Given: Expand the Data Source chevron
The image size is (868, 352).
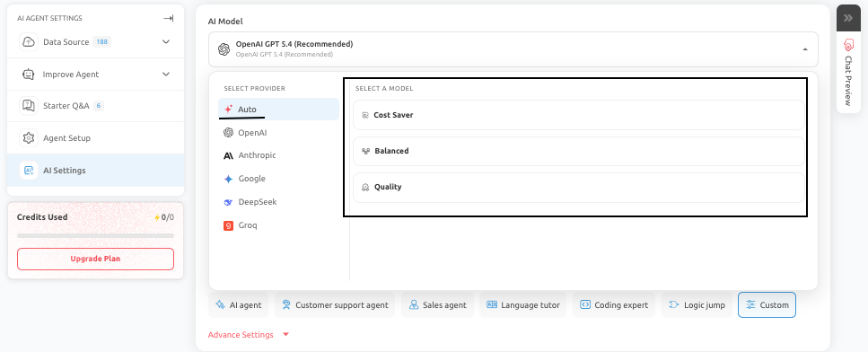Looking at the screenshot, I should tap(166, 42).
